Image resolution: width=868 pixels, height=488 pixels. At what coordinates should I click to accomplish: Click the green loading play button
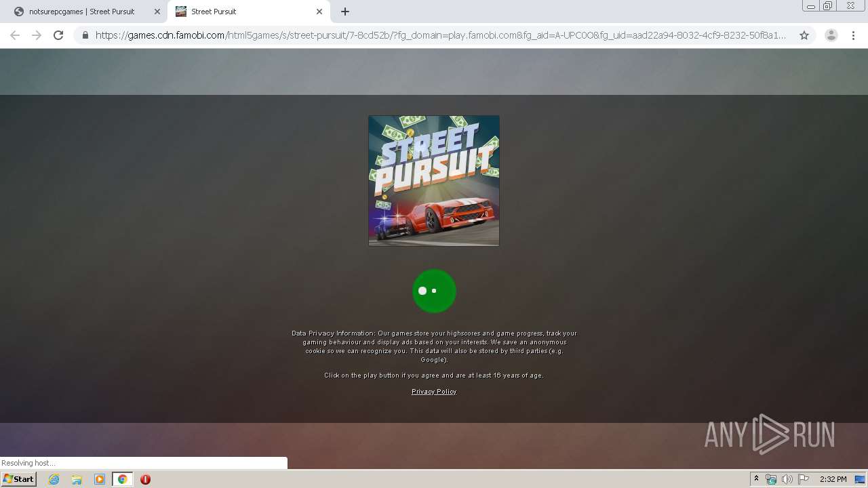[434, 291]
